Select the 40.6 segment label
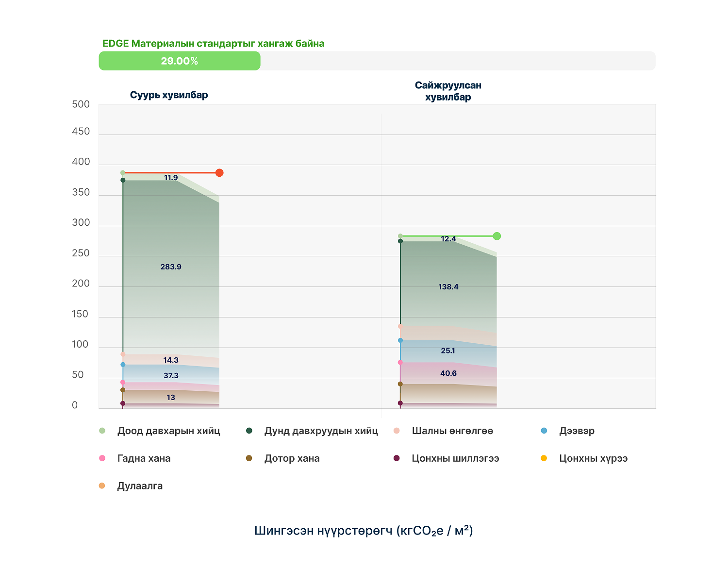The width and height of the screenshot is (728, 586). [448, 373]
